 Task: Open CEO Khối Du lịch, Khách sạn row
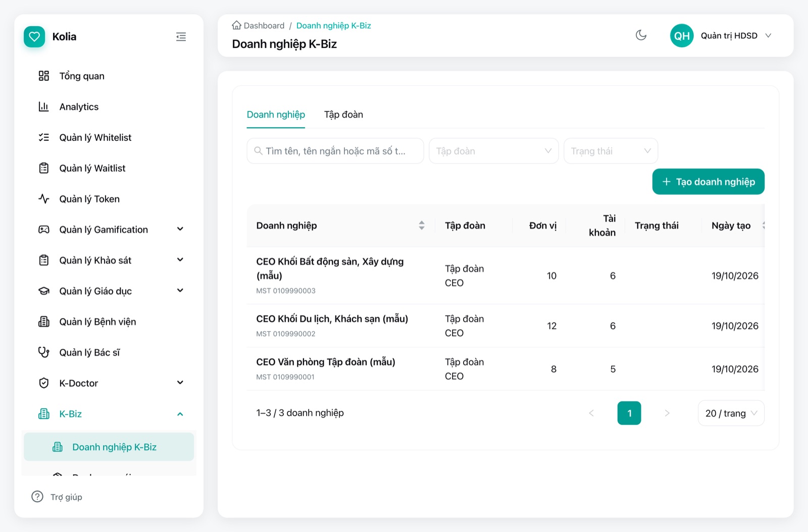tap(506, 326)
